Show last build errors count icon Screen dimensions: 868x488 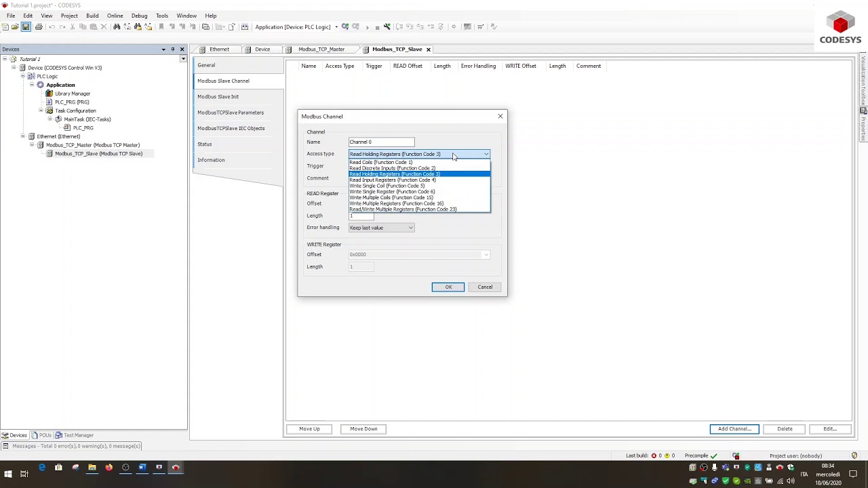click(654, 455)
